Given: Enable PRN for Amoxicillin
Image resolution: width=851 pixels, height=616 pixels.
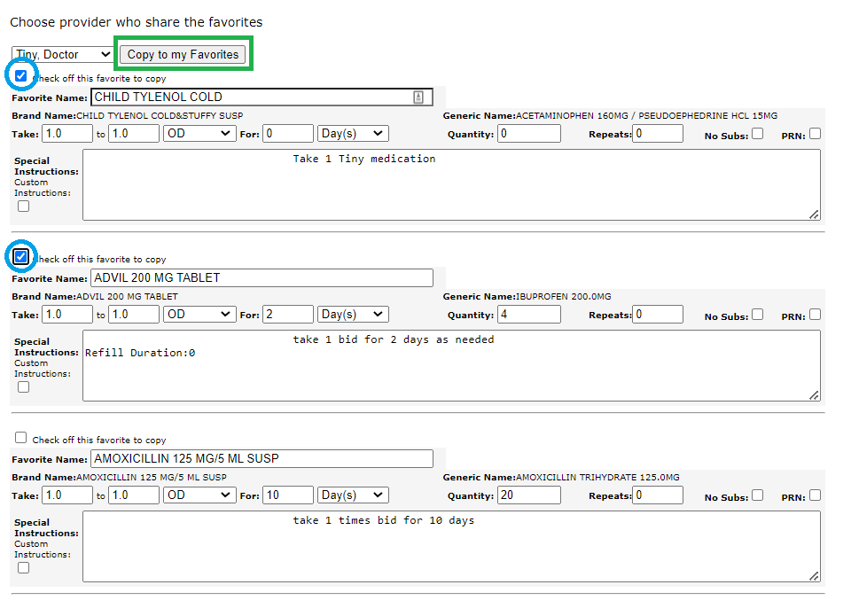Looking at the screenshot, I should [815, 495].
